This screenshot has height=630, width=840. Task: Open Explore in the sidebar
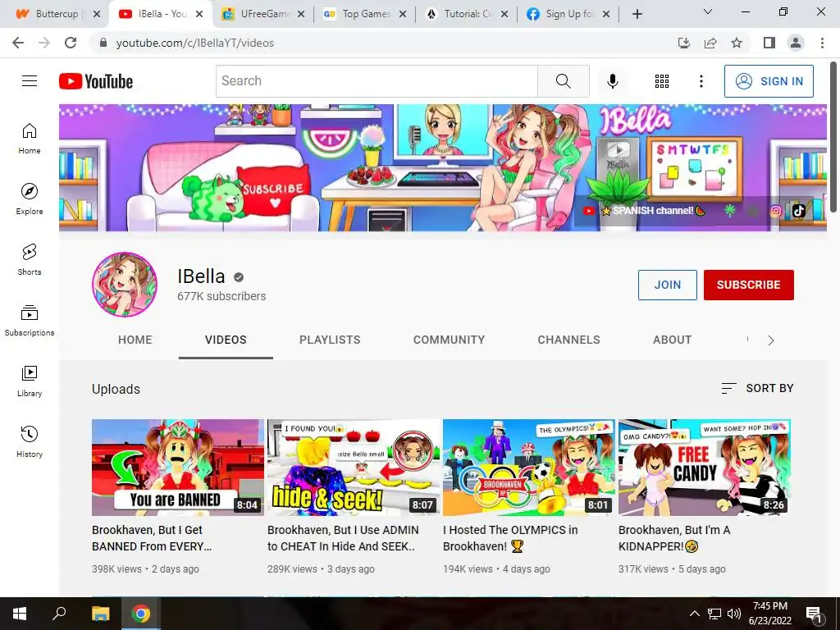[x=30, y=199]
